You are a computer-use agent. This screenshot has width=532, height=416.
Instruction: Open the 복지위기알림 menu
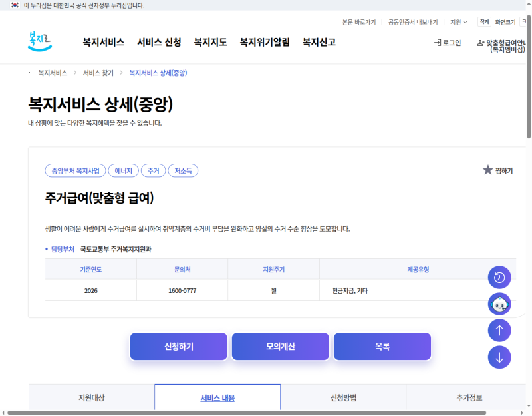point(265,42)
